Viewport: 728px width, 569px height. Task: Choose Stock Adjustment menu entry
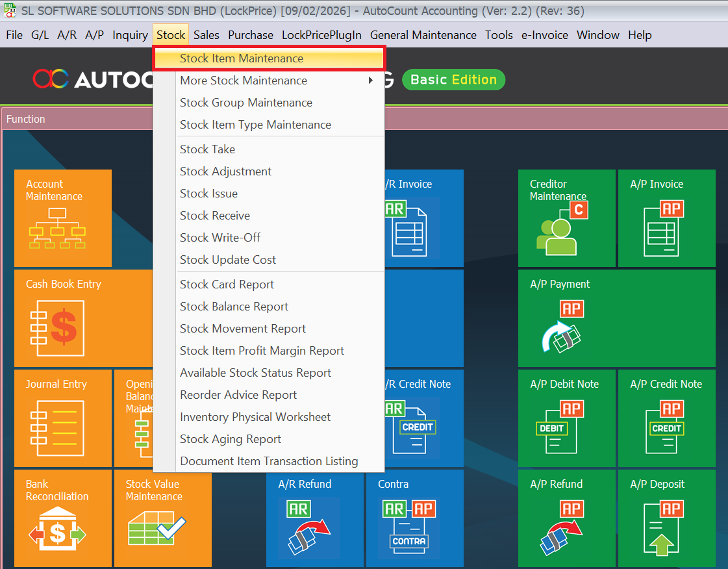point(225,171)
